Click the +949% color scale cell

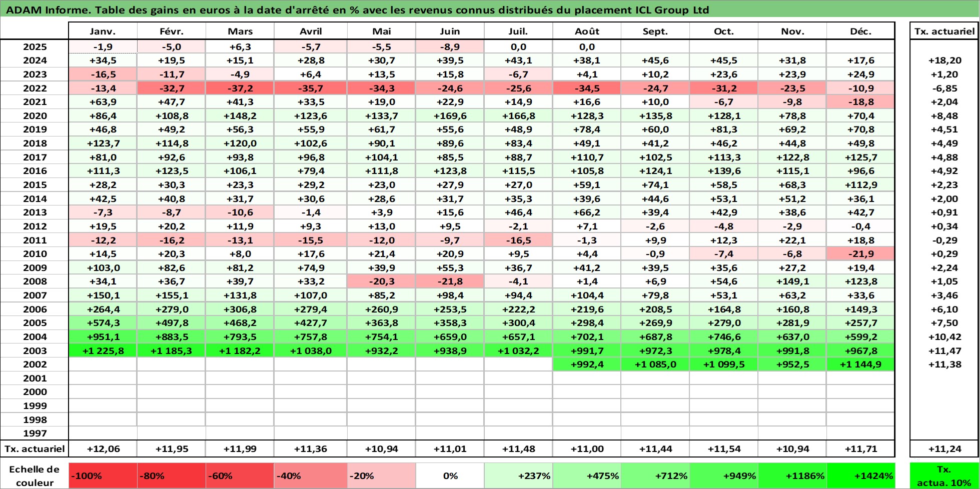click(x=723, y=475)
